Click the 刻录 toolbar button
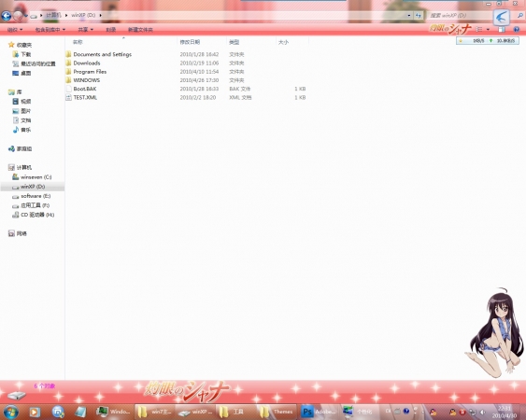This screenshot has width=526, height=420. click(x=110, y=30)
